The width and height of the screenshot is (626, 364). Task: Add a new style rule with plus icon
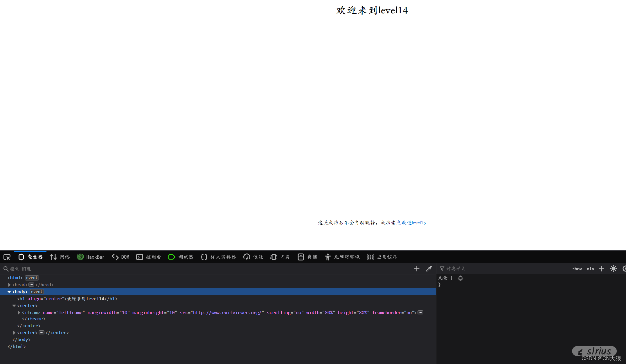click(601, 269)
